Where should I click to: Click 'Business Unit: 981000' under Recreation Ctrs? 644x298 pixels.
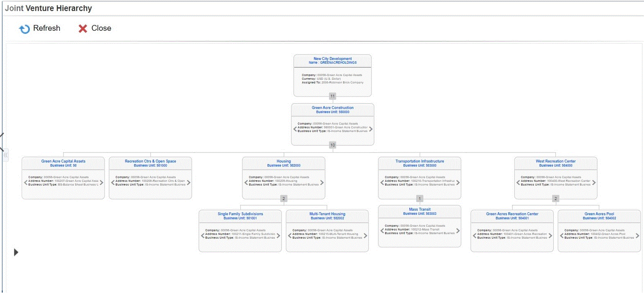tap(150, 165)
